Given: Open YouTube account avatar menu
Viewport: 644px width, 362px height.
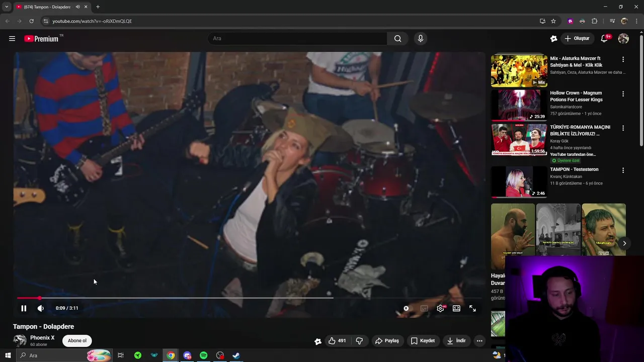Looking at the screenshot, I should [x=623, y=39].
